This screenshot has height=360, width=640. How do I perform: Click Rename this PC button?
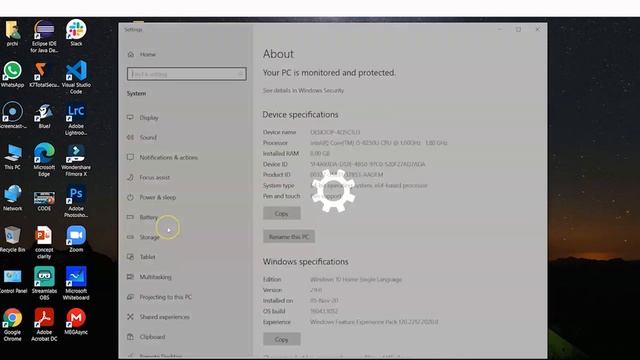[289, 237]
